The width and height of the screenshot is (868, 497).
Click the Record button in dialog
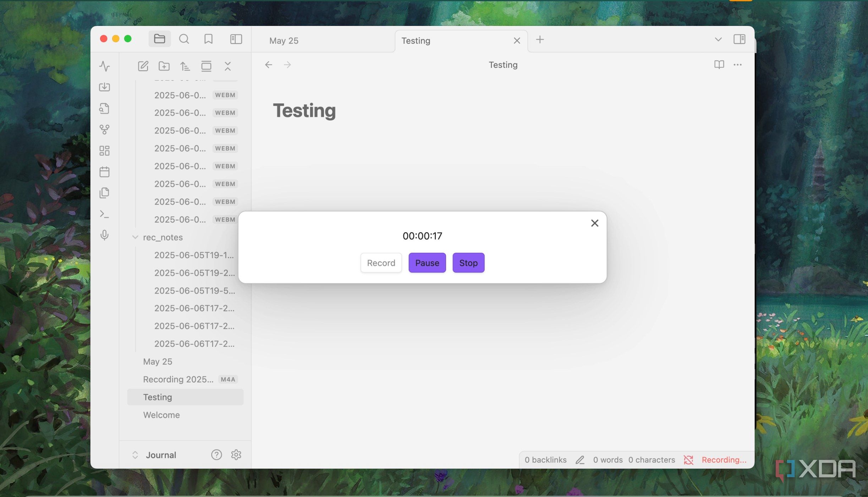(x=381, y=263)
